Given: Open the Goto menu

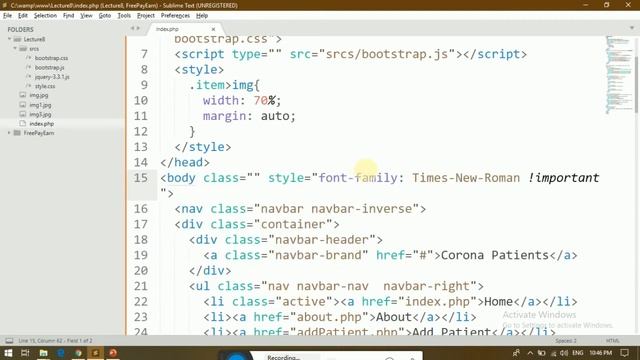Looking at the screenshot, I should pos(104,16).
